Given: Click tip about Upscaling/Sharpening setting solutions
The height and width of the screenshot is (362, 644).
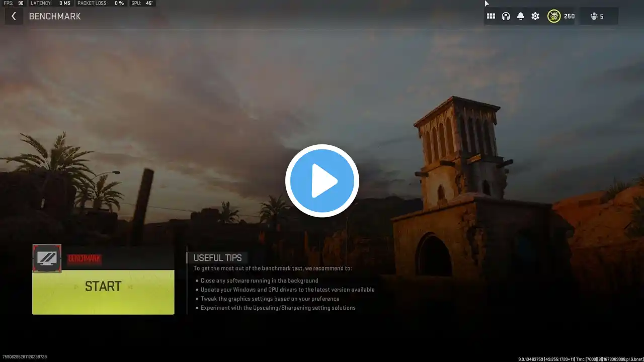Looking at the screenshot, I should pos(278,308).
